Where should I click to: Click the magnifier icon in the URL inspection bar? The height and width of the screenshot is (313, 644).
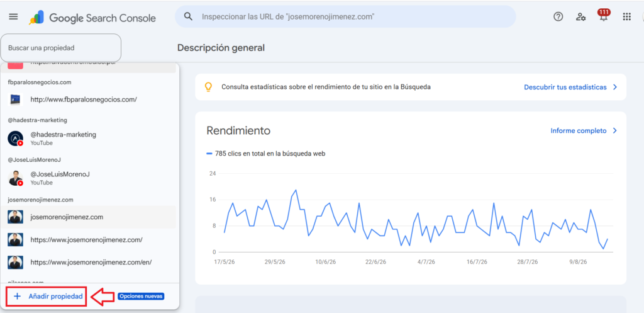pyautogui.click(x=188, y=16)
